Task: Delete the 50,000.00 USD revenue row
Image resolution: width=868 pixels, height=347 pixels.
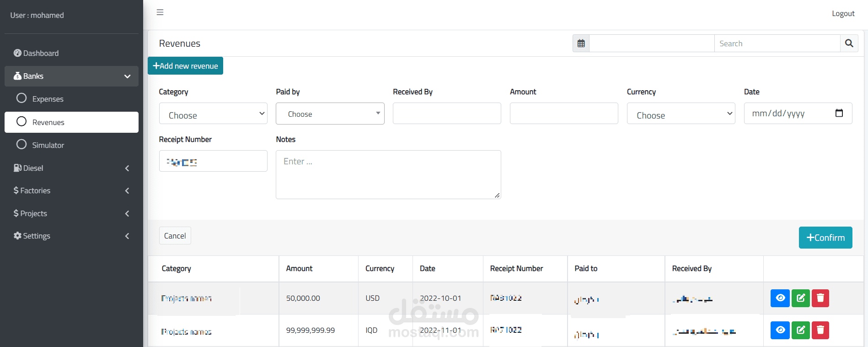Action: coord(820,298)
